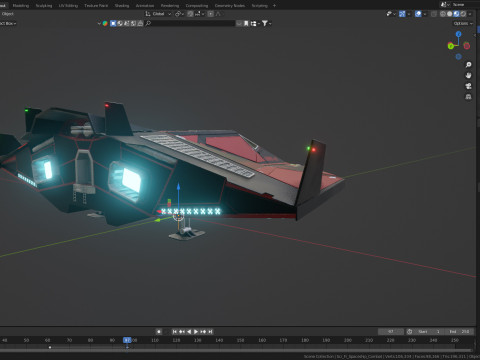
Task: Switch to the Animation workspace tab
Action: pyautogui.click(x=145, y=6)
